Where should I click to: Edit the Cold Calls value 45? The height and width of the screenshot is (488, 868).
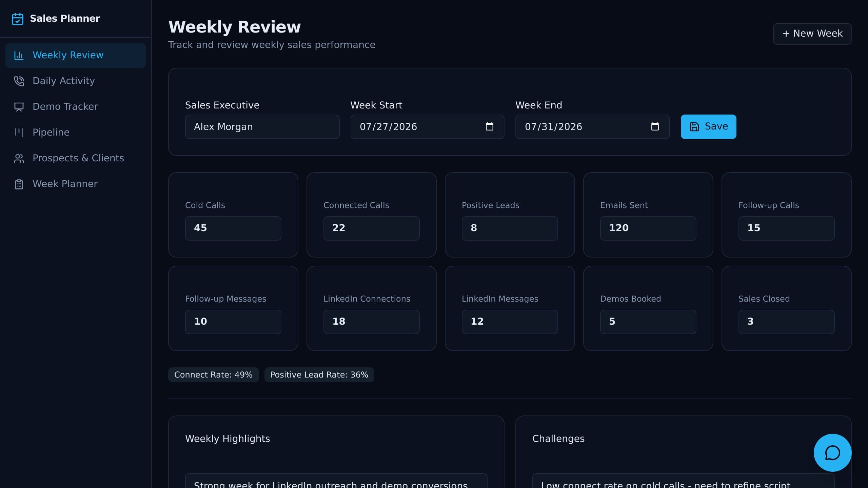233,228
